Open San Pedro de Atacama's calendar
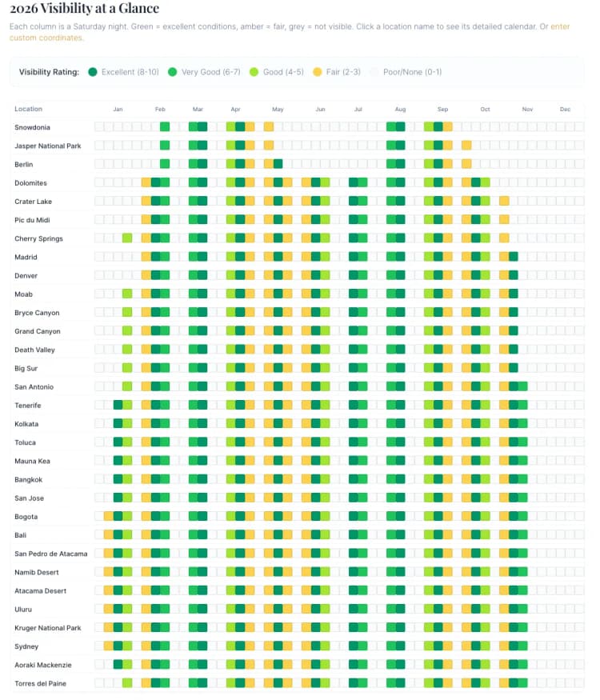Viewport: 600px width, 700px height. [x=51, y=554]
